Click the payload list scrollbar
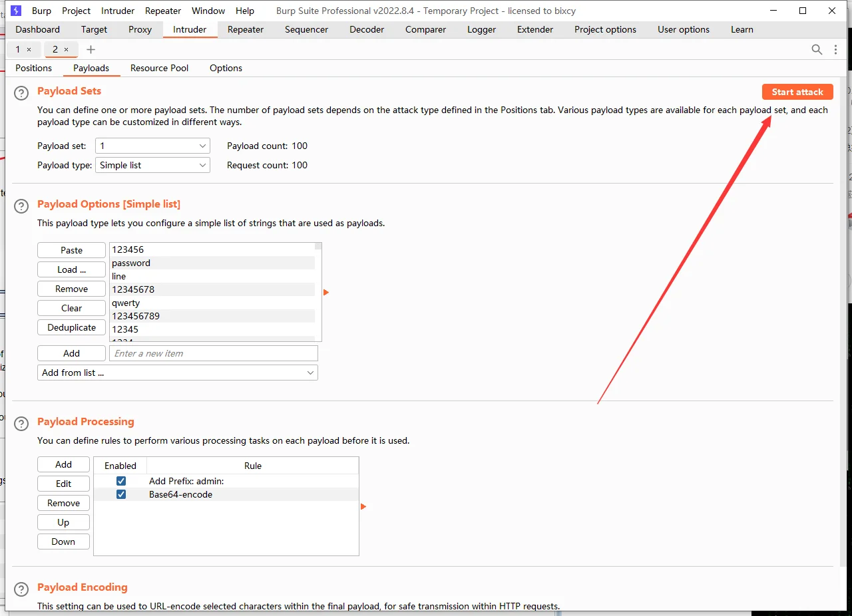Viewport: 852px width, 616px height. pos(318,293)
